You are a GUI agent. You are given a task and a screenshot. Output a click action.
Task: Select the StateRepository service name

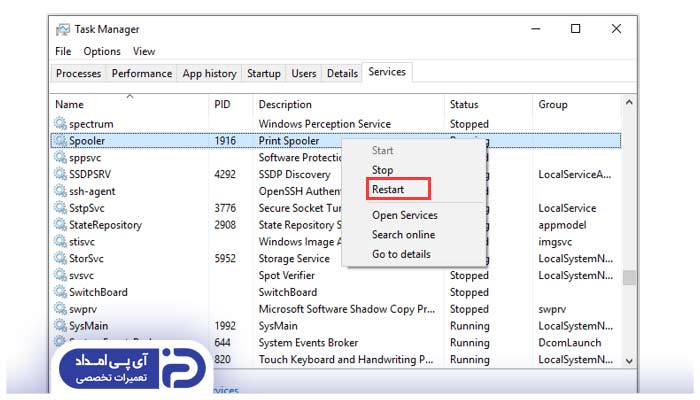pyautogui.click(x=105, y=225)
